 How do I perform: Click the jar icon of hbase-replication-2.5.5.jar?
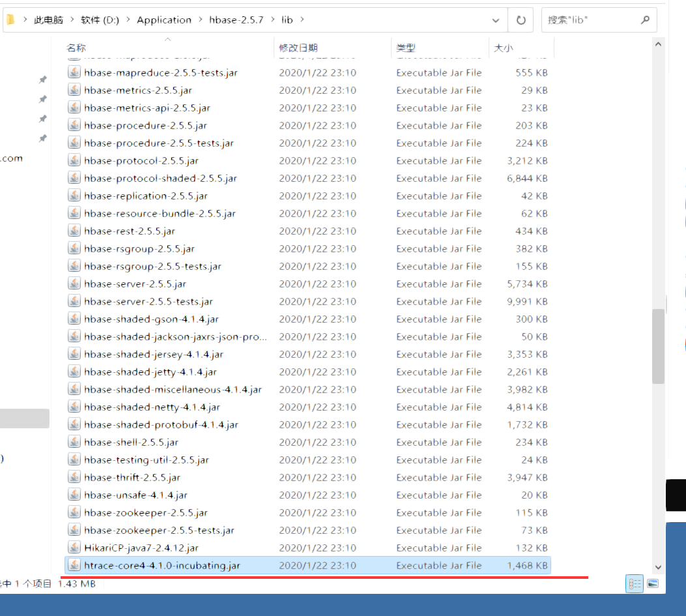coord(74,196)
